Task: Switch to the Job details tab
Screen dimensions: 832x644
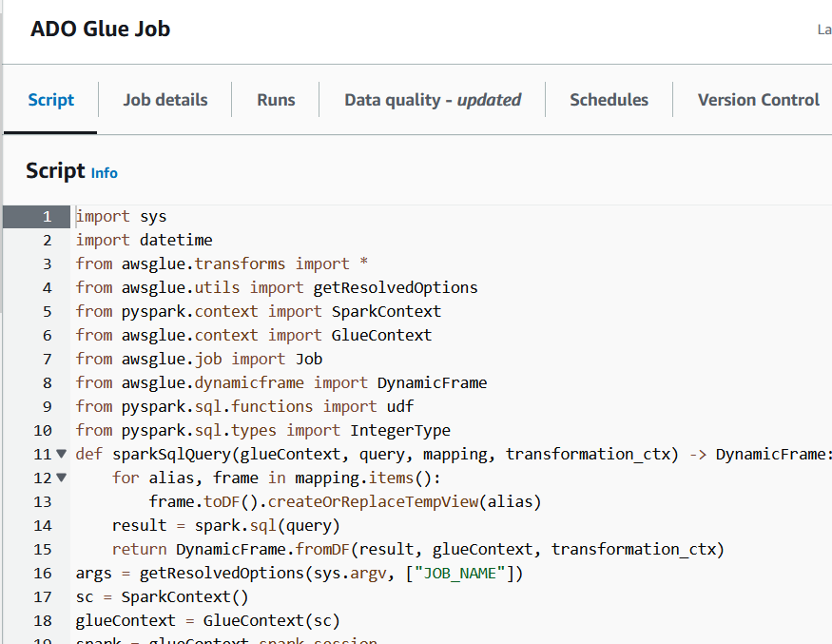Action: coord(164,99)
